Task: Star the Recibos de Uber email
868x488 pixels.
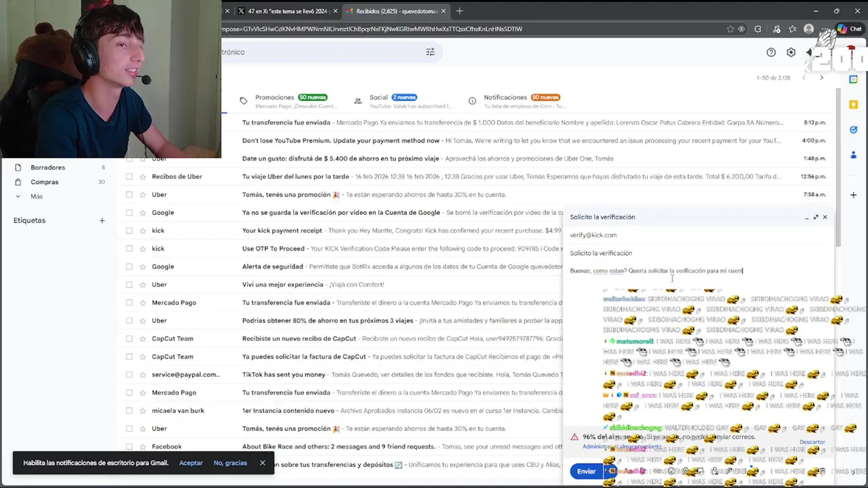Action: (143, 176)
